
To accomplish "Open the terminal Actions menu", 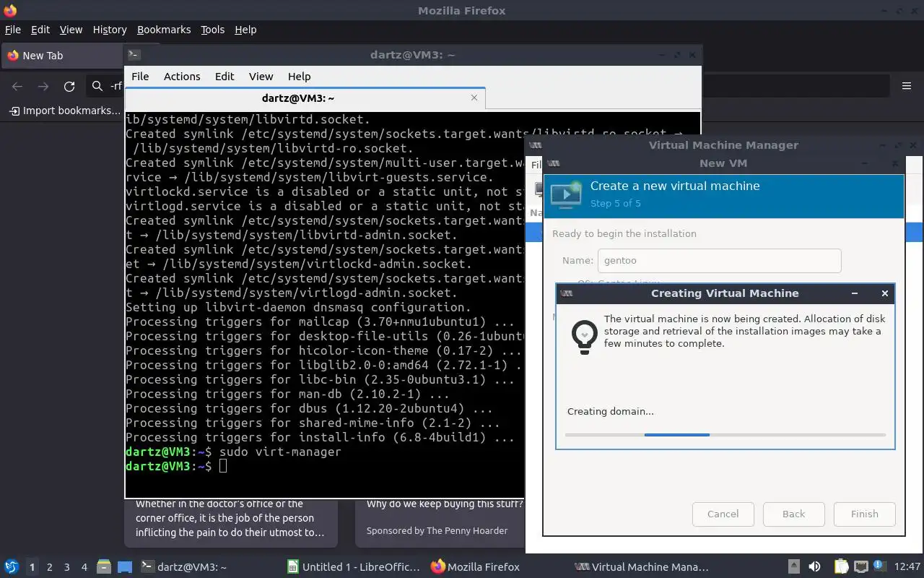I will coord(182,77).
